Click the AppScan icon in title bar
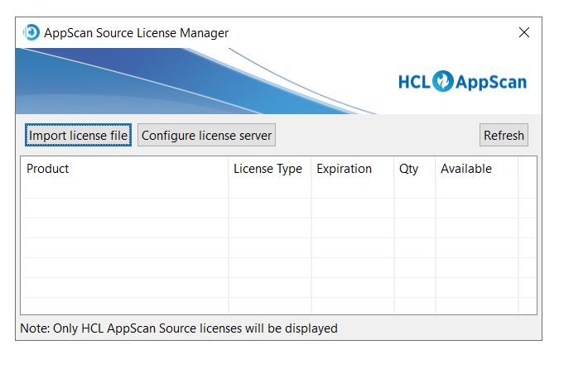588x369 pixels. click(31, 32)
